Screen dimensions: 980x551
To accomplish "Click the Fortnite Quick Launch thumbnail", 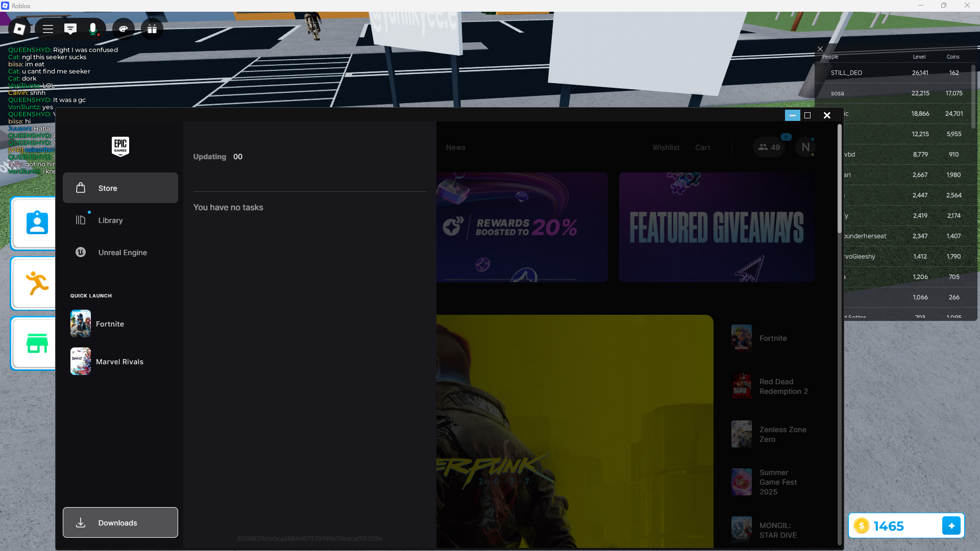I will pyautogui.click(x=81, y=323).
